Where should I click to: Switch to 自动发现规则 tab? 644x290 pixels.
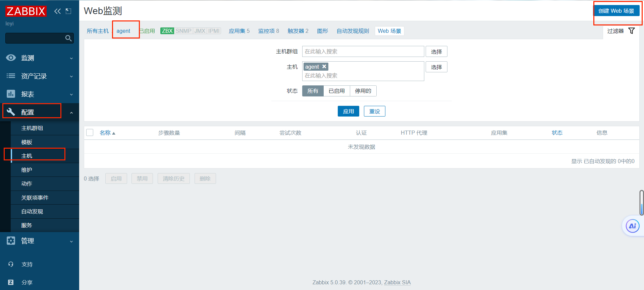353,31
